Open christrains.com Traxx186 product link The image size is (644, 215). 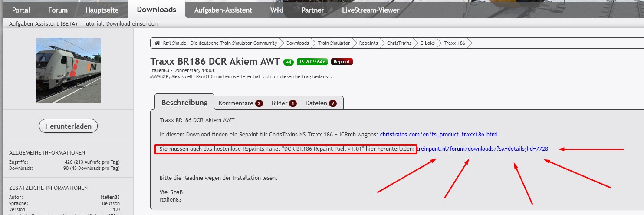tap(439, 134)
